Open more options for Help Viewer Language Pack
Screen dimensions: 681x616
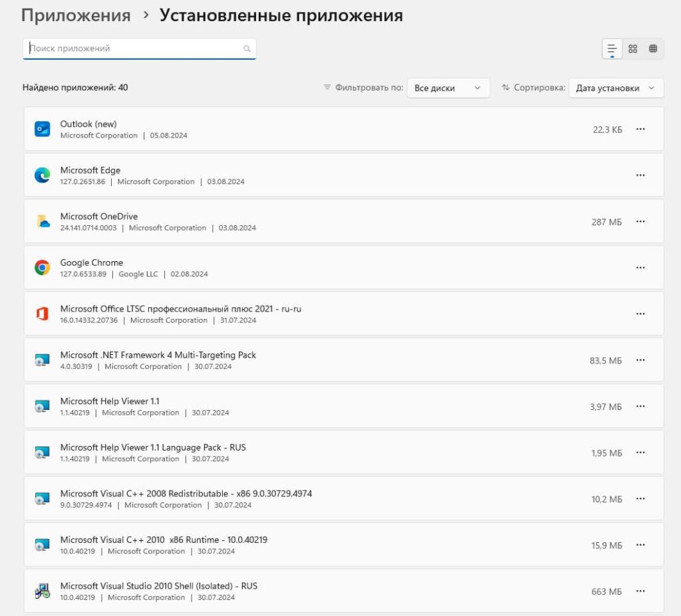coord(640,453)
